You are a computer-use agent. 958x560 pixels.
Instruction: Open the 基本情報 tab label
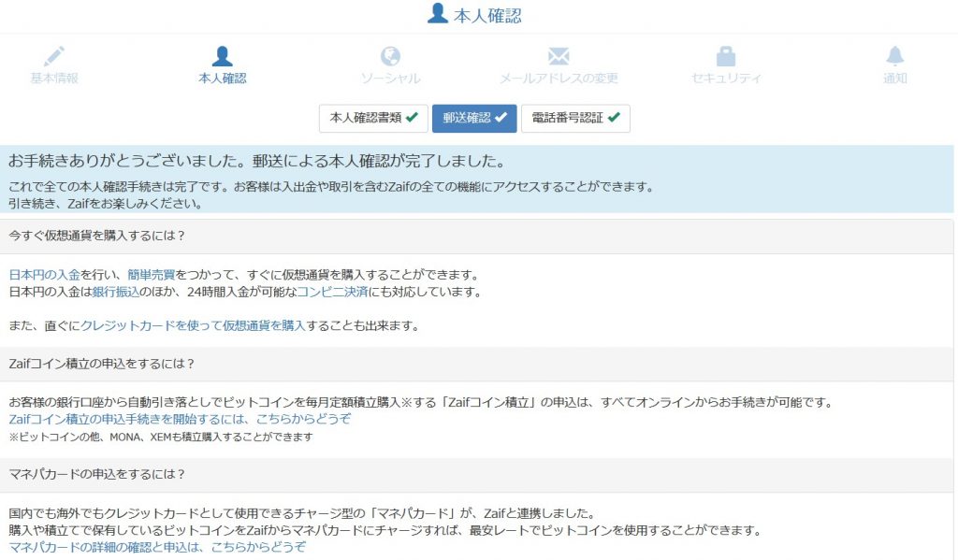tap(54, 79)
